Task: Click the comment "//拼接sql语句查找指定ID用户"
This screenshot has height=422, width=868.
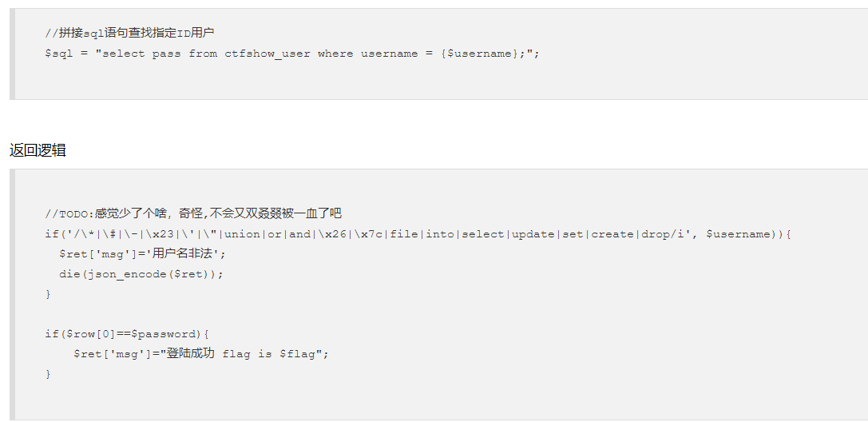Action: click(129, 33)
